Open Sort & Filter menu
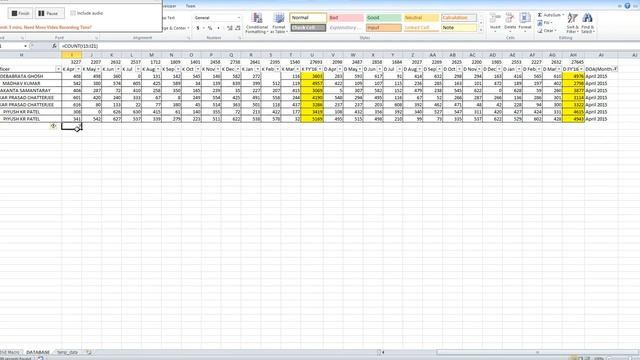This screenshot has width=640, height=360. pos(572,23)
